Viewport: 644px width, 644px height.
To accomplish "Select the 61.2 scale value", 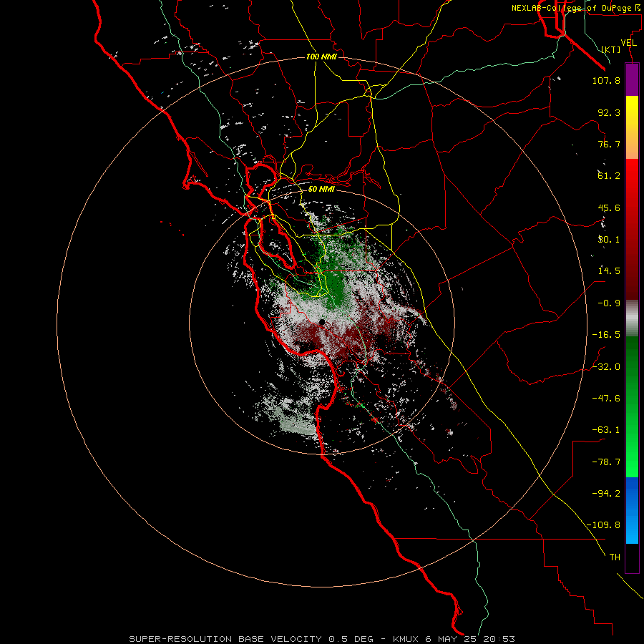I will pos(609,176).
